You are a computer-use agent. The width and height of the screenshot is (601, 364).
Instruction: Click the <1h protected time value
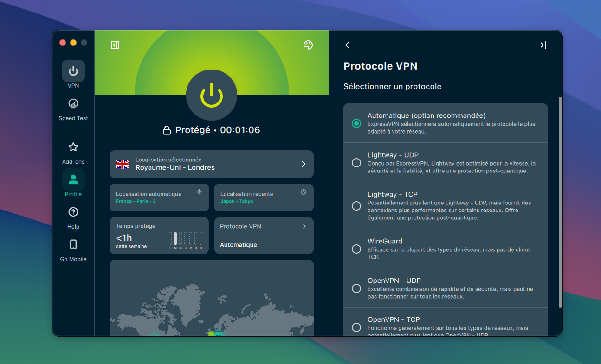pyautogui.click(x=124, y=238)
